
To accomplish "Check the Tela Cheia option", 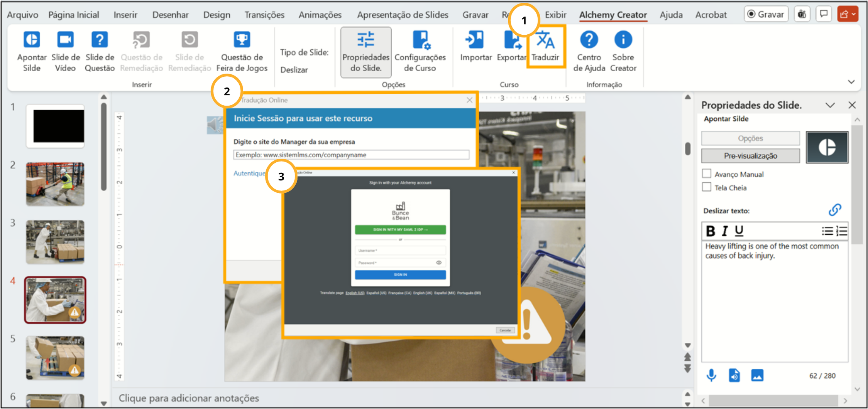I will 707,187.
